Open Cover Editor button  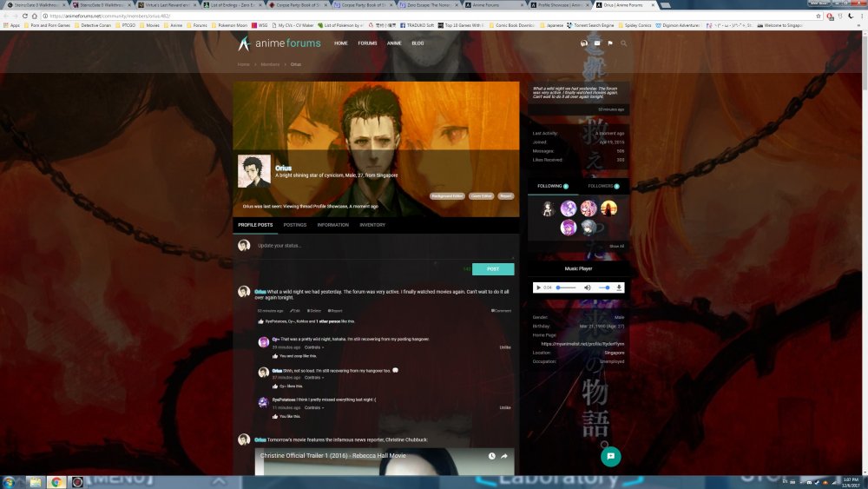click(x=481, y=196)
